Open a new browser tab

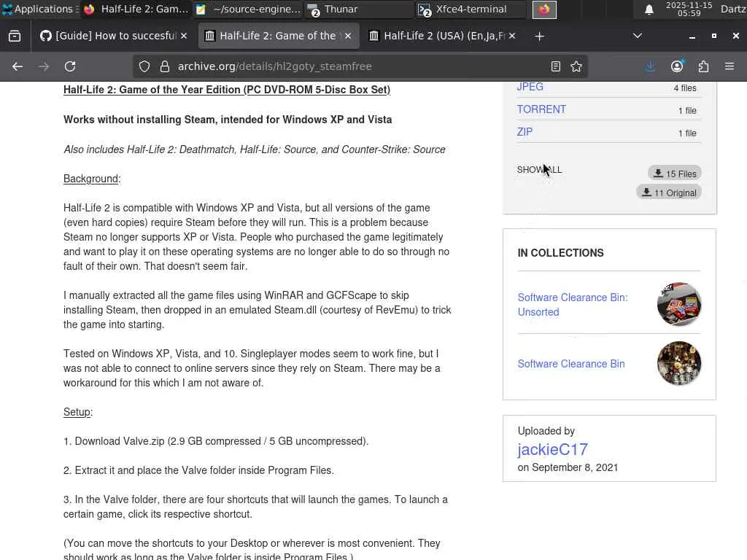[x=539, y=36]
